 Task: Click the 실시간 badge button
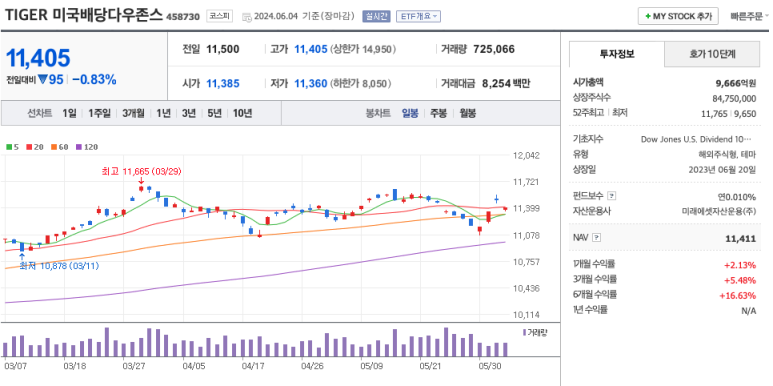click(x=376, y=16)
